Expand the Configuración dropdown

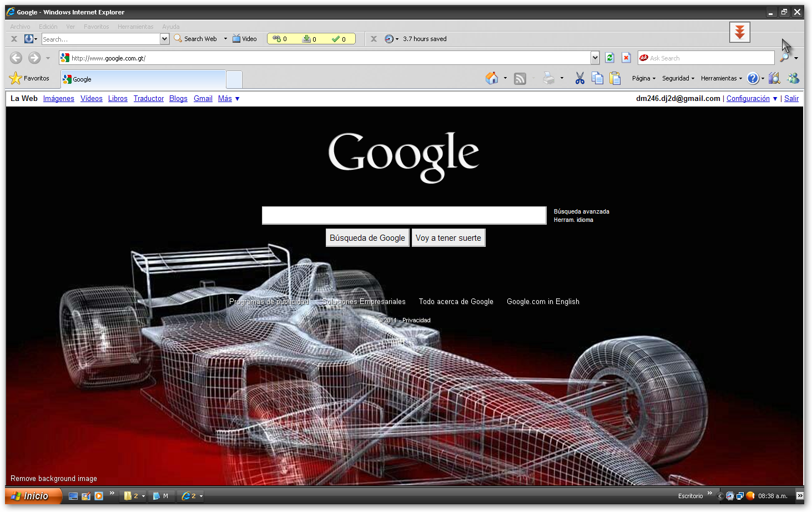(x=752, y=99)
